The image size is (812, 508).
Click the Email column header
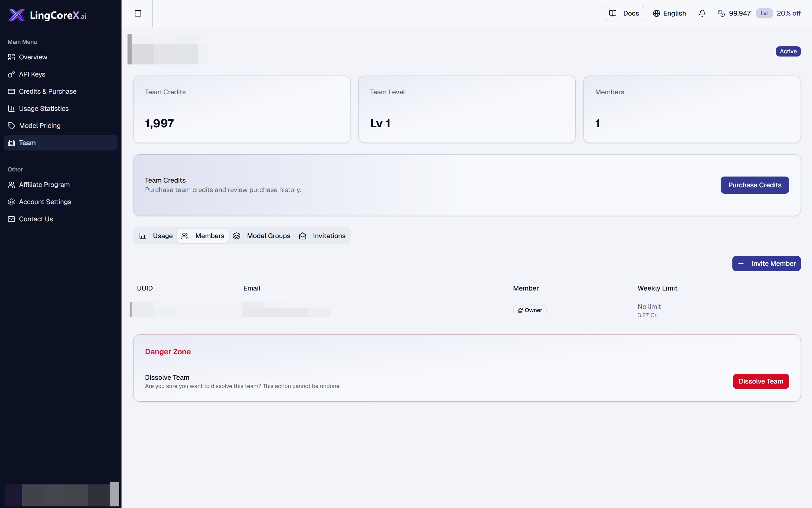point(252,288)
